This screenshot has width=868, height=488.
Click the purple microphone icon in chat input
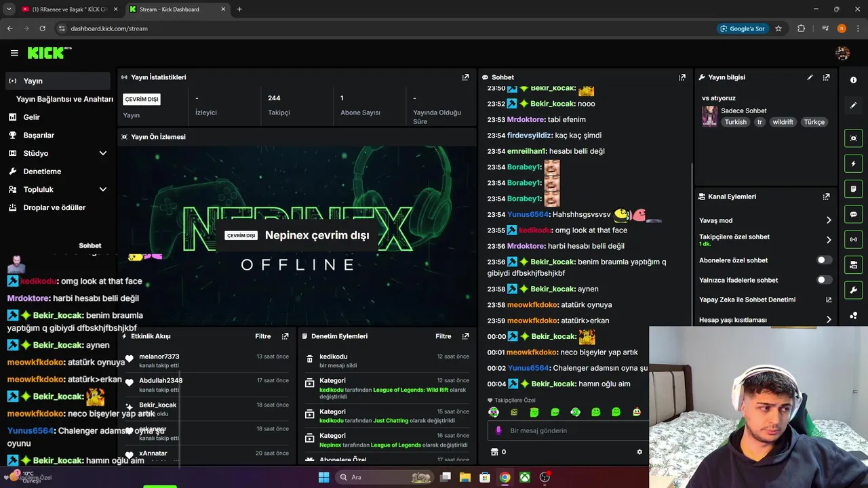coord(498,430)
